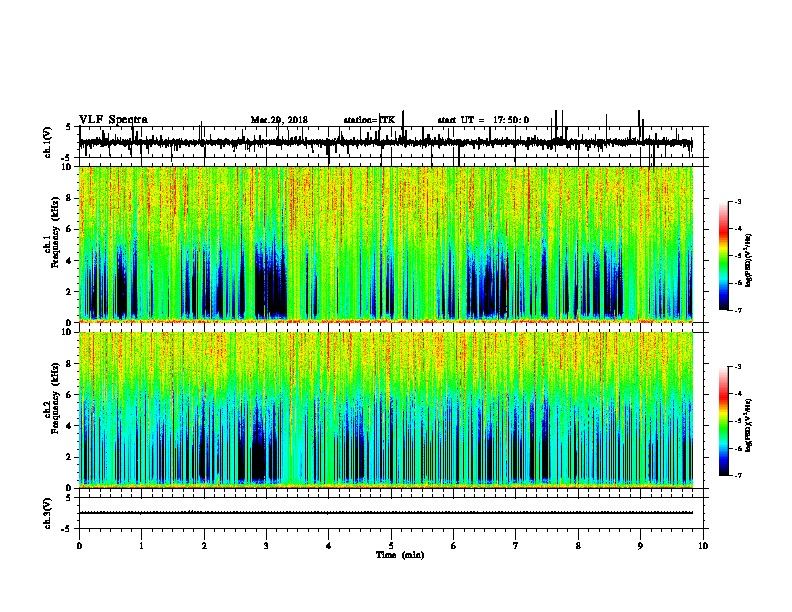792x612 pixels.
Task: Click the ch.2 colorbar log(PSD) unit label
Action: (748, 425)
